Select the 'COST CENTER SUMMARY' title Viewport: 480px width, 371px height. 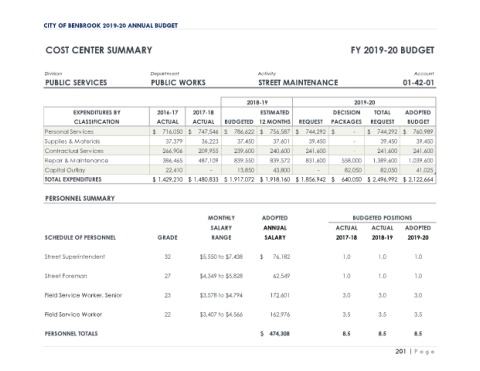click(99, 50)
